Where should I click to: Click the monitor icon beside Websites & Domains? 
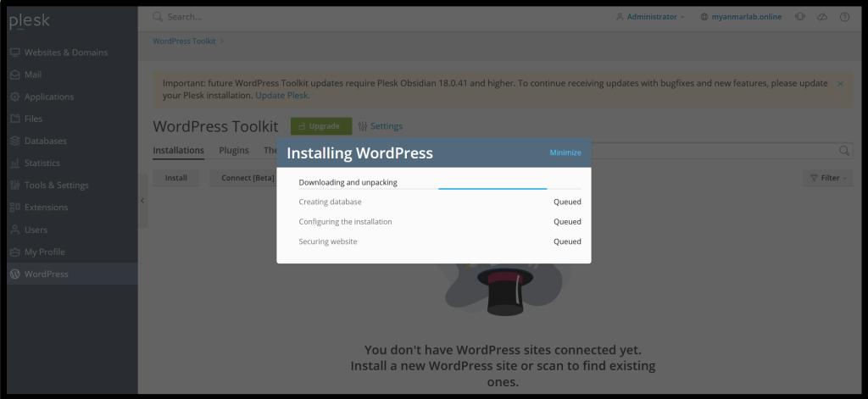click(x=15, y=53)
